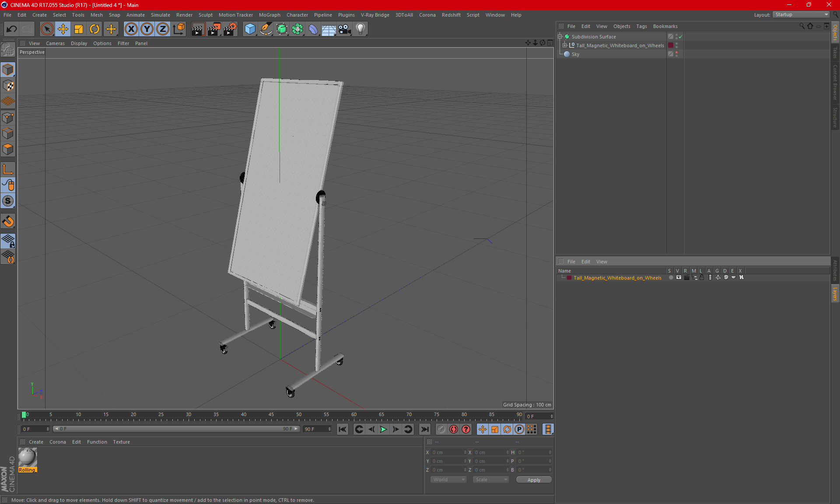This screenshot has height=504, width=840.
Task: Open the MoGraph menu
Action: pos(269,15)
